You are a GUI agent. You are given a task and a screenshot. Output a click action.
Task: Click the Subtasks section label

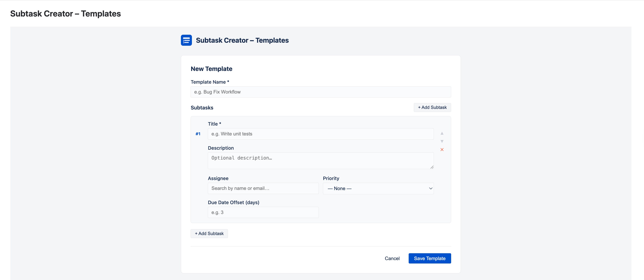(202, 108)
